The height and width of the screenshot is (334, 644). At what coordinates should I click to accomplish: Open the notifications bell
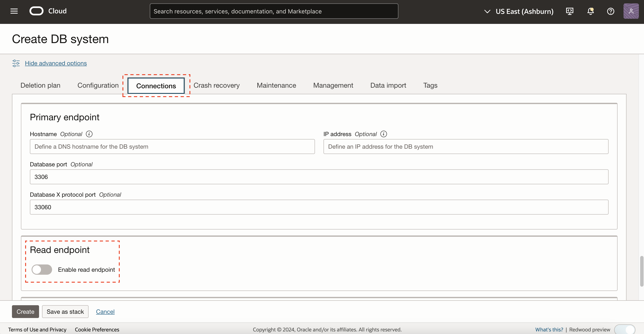590,11
